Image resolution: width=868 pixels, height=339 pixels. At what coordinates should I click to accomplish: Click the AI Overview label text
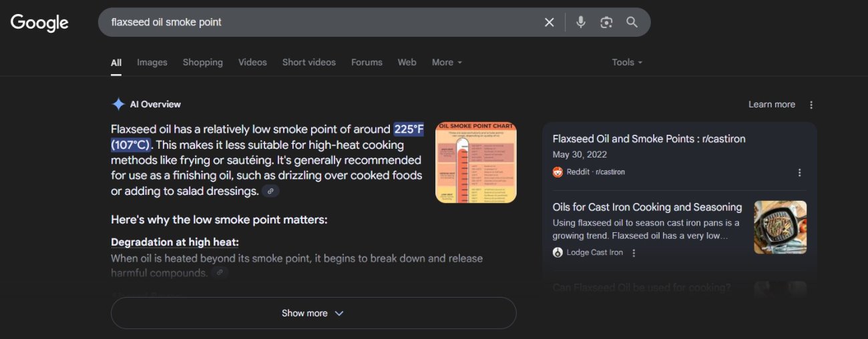tap(156, 104)
